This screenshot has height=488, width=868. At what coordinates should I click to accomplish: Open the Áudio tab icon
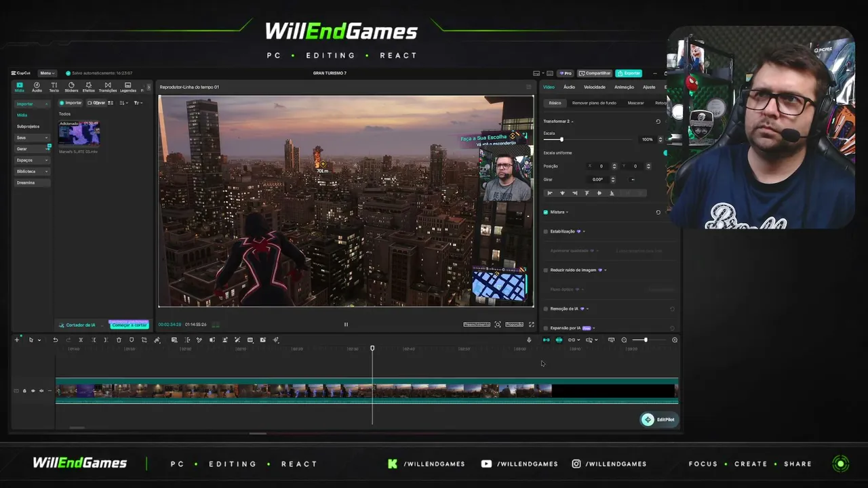[37, 87]
